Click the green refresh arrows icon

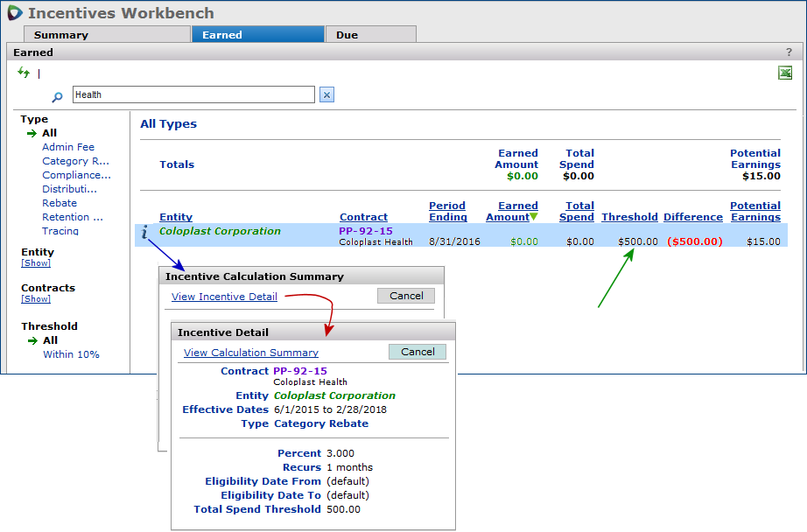point(24,73)
